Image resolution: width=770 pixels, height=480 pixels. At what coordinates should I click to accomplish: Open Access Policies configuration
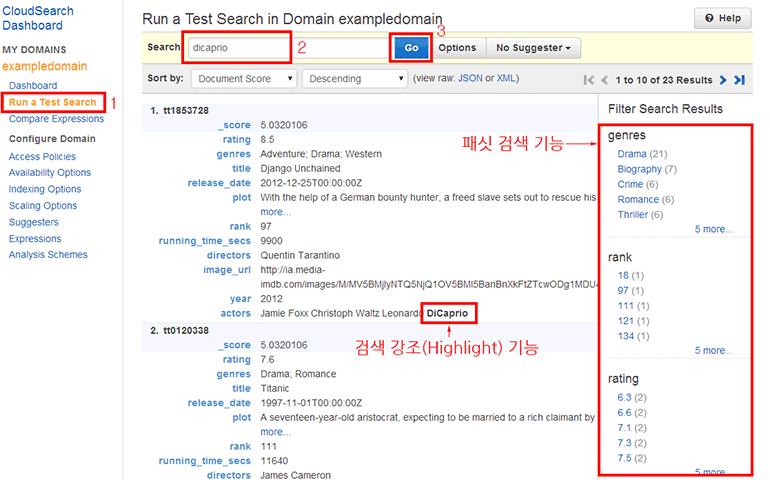tap(42, 156)
